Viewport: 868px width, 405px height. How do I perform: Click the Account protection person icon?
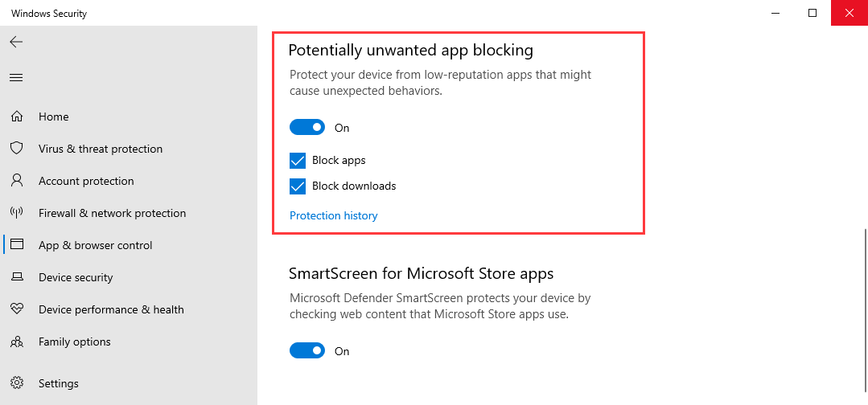[16, 181]
